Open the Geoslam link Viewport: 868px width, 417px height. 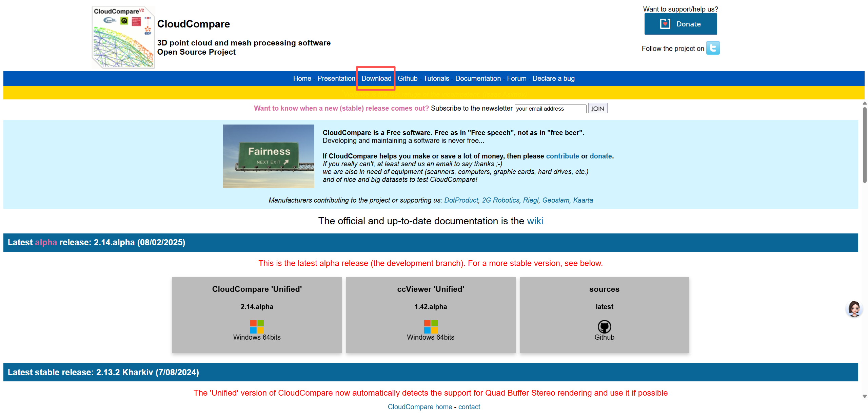(555, 200)
